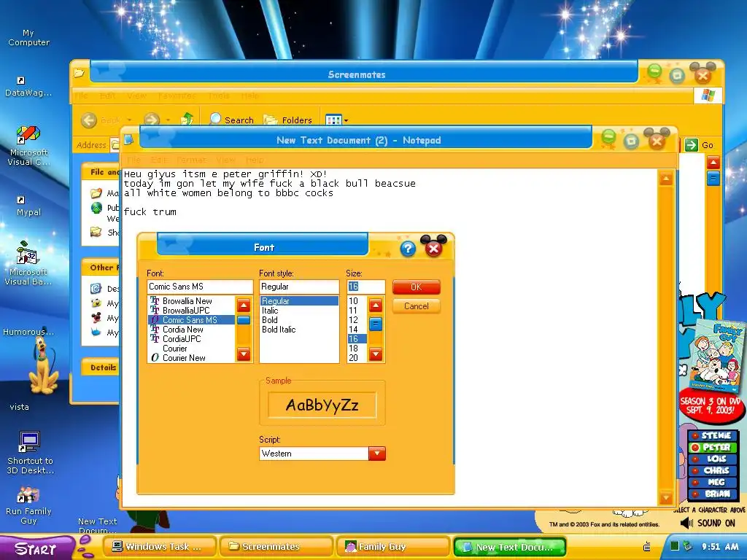
Task: Click the Font name input field
Action: [200, 287]
